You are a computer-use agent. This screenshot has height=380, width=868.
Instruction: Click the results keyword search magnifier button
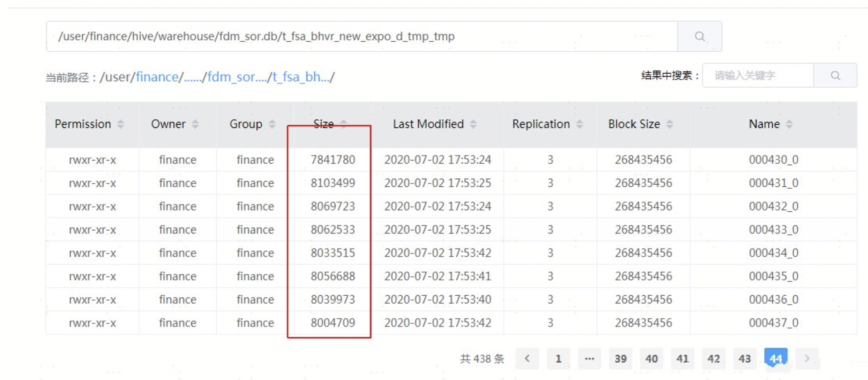point(835,75)
